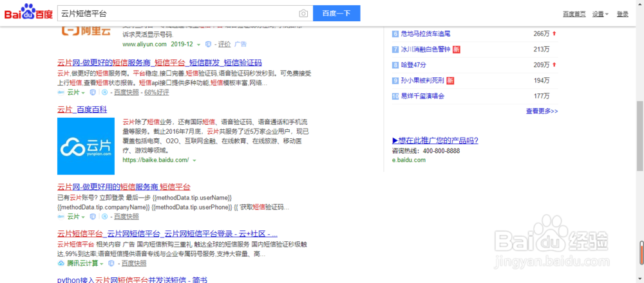Click shield badge under 短信群发 result
Screen dimensions: 644x283
pos(92,92)
